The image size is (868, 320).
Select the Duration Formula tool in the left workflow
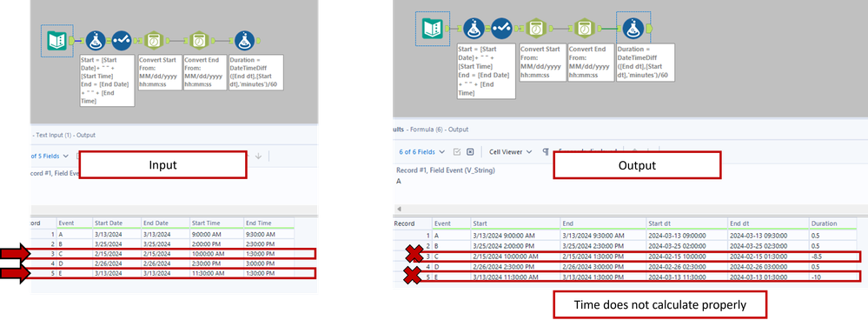[245, 40]
